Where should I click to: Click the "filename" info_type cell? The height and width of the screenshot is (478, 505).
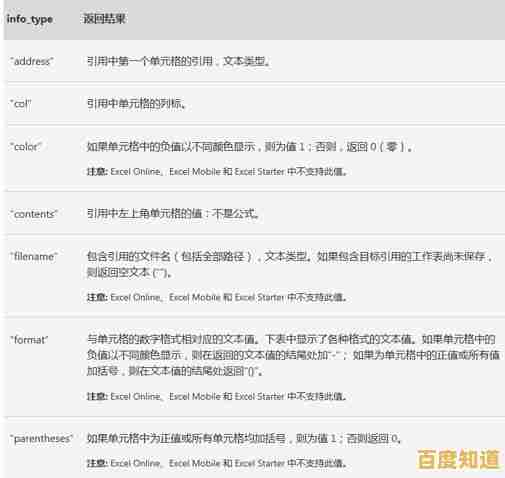(x=34, y=256)
